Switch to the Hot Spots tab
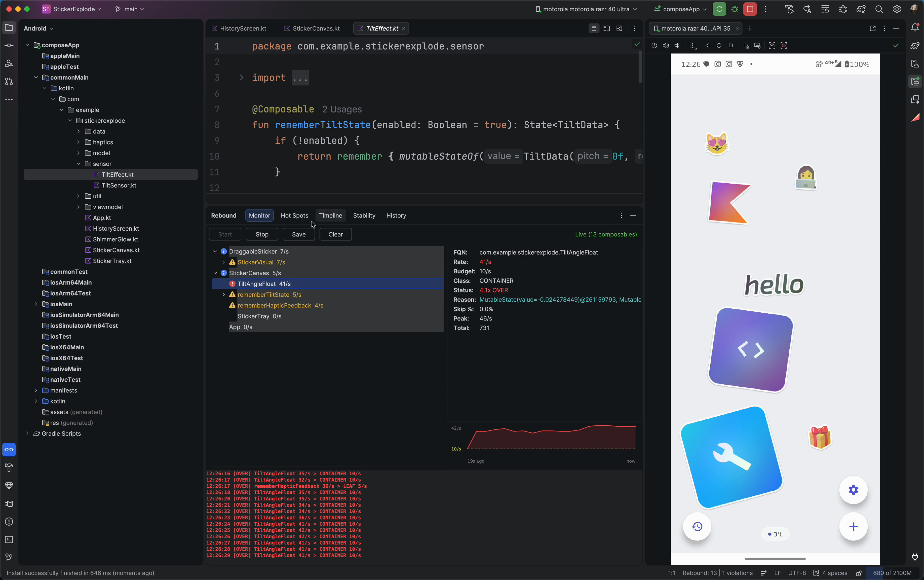Viewport: 924px width, 580px height. (x=294, y=215)
